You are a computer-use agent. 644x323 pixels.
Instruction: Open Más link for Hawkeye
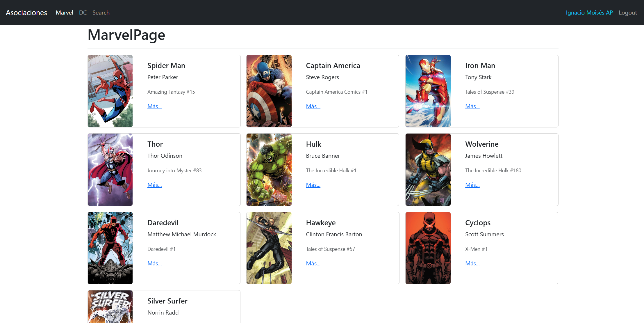(313, 263)
